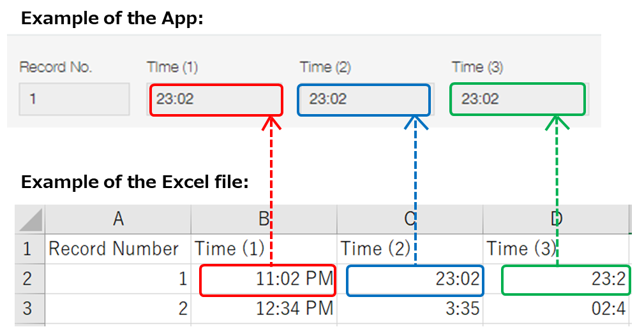Click the Excel header cell 'Time (2)'
The width and height of the screenshot is (644, 334).
tap(410, 249)
